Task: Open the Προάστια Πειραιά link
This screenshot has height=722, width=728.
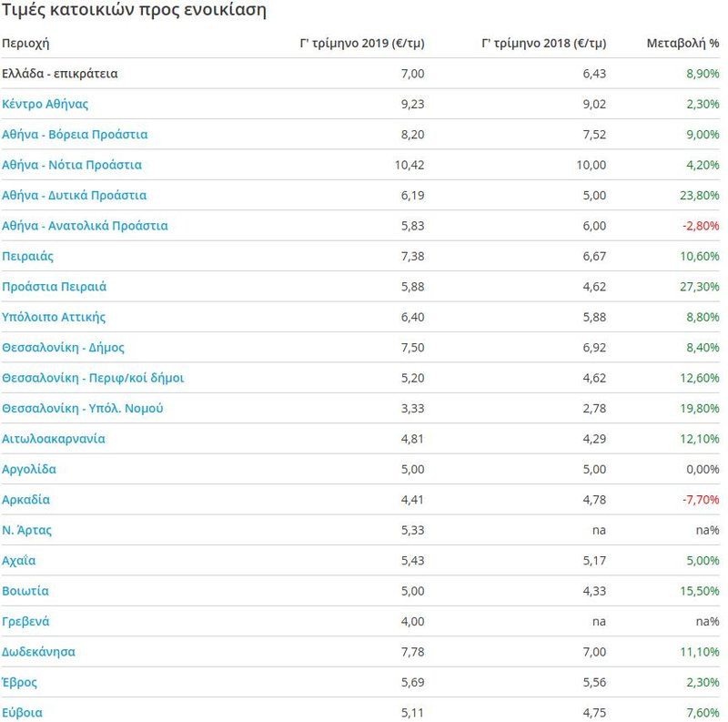Action: click(55, 287)
